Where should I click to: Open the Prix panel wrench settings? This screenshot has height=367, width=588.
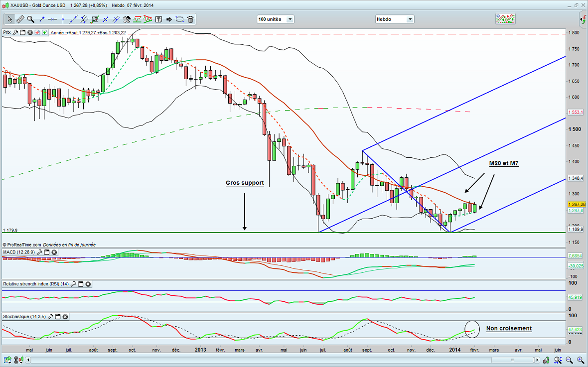[x=15, y=32]
